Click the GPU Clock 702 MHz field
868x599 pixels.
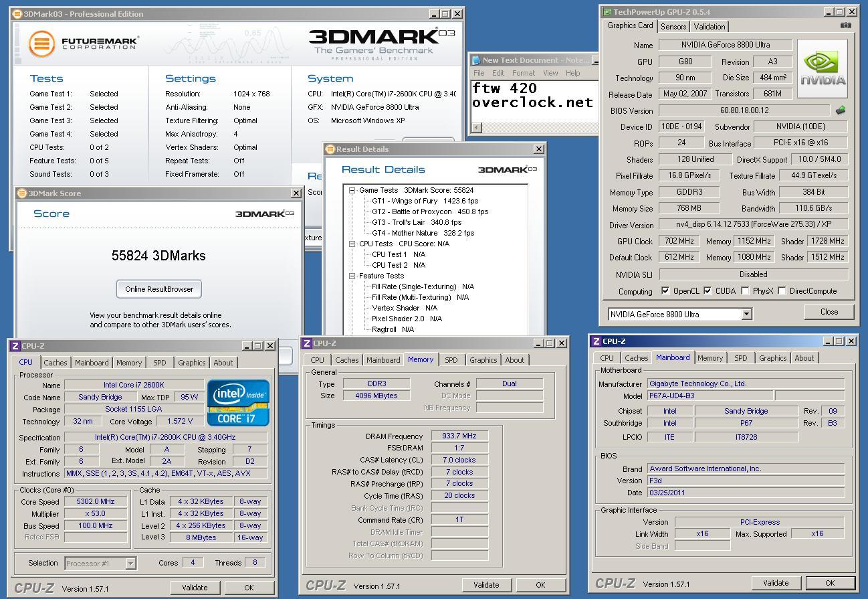(x=679, y=241)
